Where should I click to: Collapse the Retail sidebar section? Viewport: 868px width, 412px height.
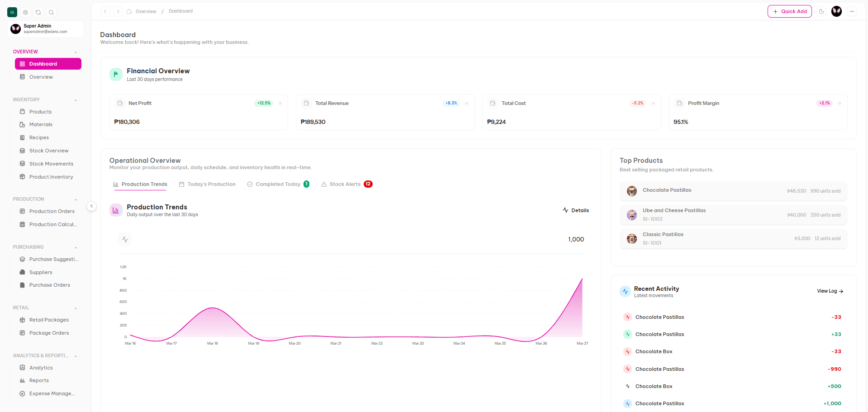point(76,308)
